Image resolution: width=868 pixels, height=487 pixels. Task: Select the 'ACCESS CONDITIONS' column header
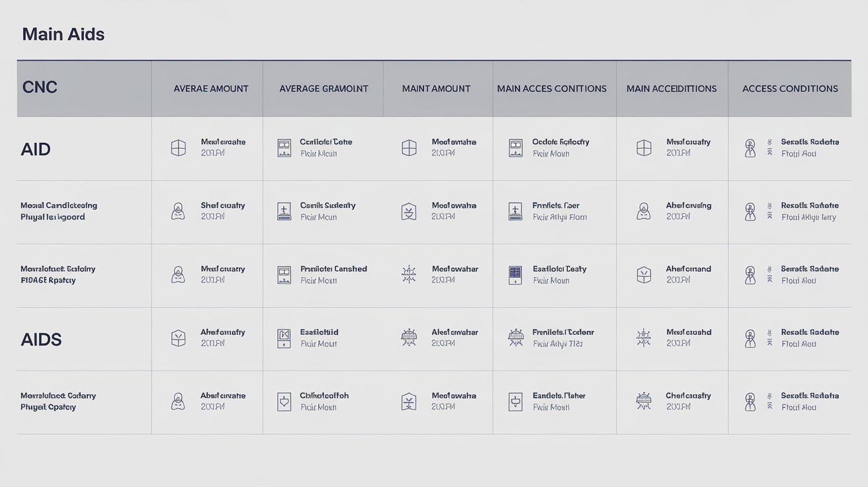[790, 89]
